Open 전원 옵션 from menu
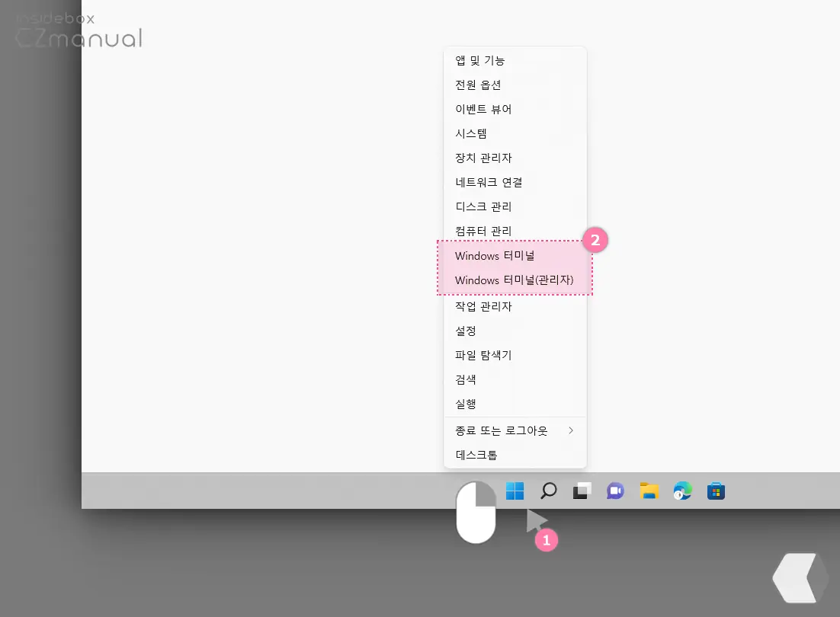This screenshot has height=617, width=840. [515, 85]
